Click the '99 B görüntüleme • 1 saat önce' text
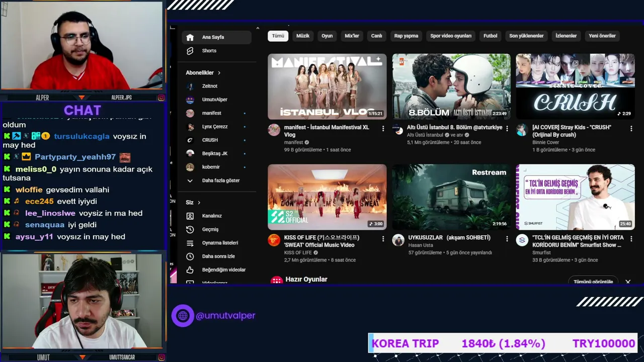Viewport: 644px width, 362px height. (317, 150)
